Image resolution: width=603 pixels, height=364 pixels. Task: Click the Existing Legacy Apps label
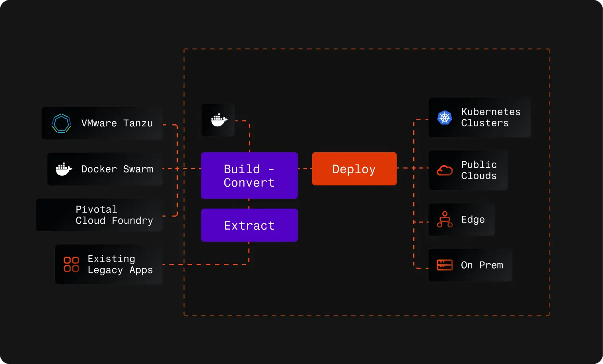(x=120, y=265)
